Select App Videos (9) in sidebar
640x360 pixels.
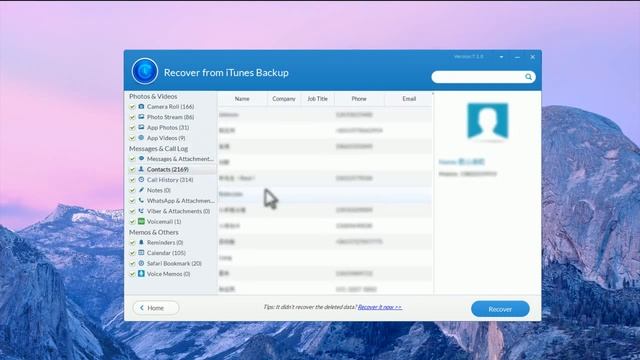166,138
